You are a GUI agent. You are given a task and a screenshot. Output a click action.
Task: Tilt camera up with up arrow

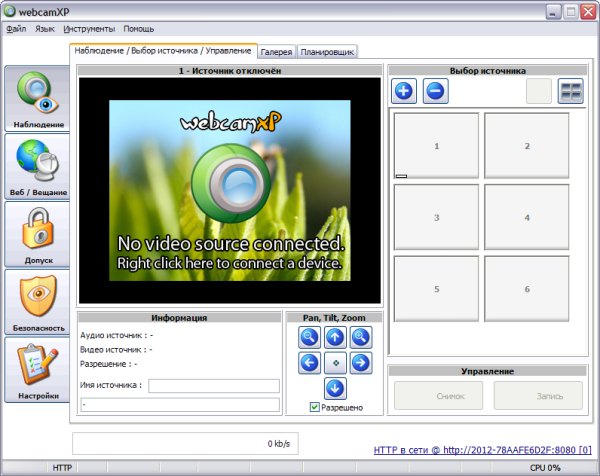pyautogui.click(x=335, y=337)
